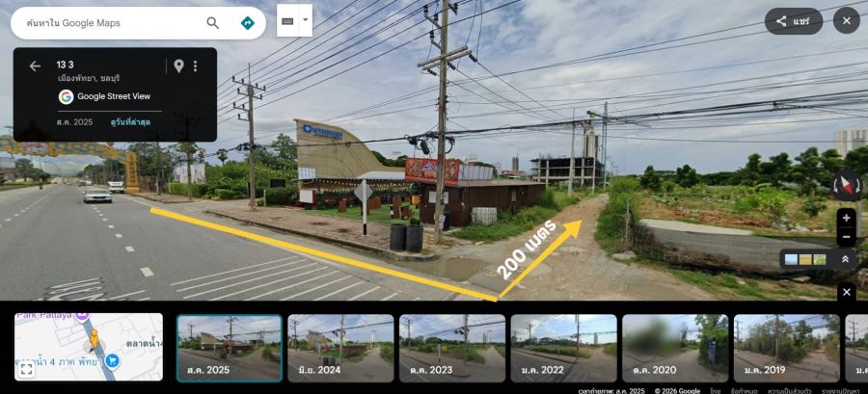Open the three-dot more options menu
868x394 pixels.
coord(195,66)
